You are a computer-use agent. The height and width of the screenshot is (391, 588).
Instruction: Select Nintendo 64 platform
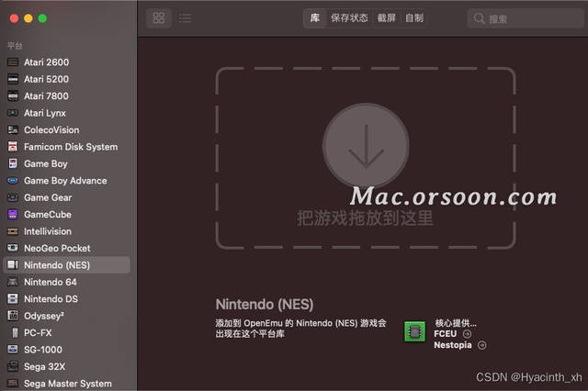(51, 282)
